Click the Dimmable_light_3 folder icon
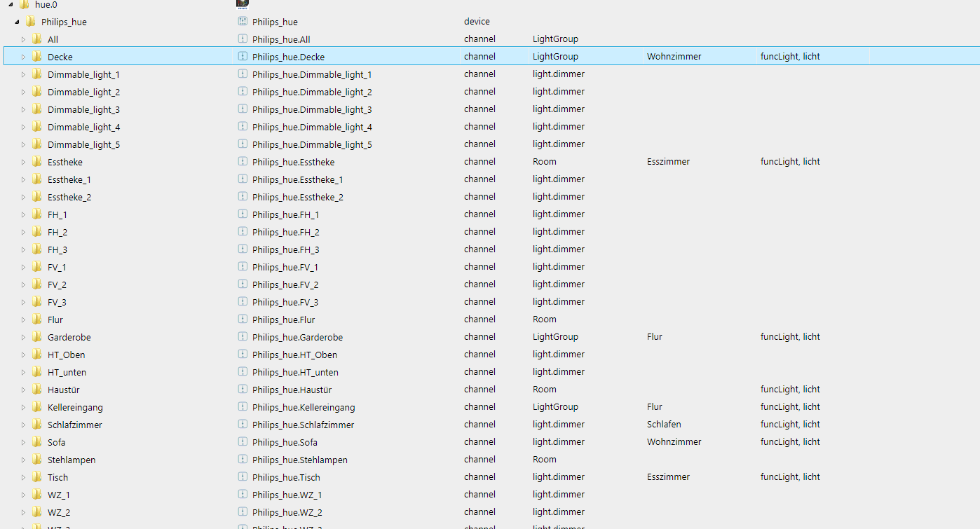 (x=37, y=109)
